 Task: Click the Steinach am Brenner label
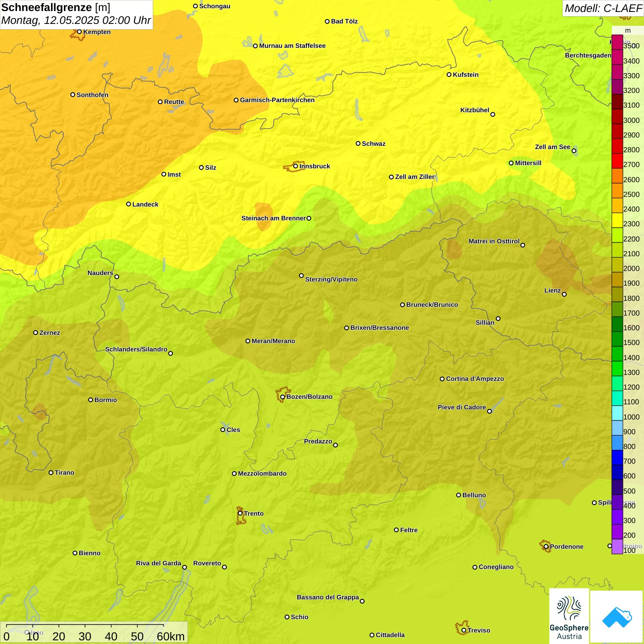coord(273,218)
